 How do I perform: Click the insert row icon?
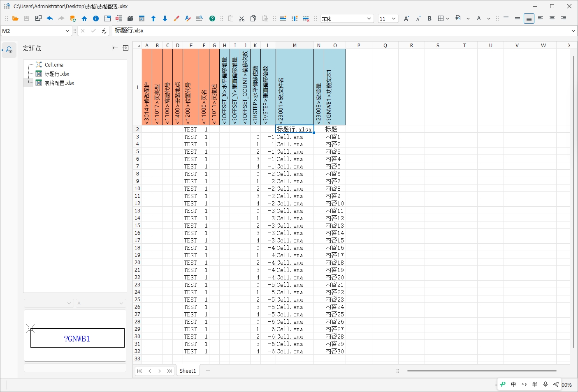283,18
